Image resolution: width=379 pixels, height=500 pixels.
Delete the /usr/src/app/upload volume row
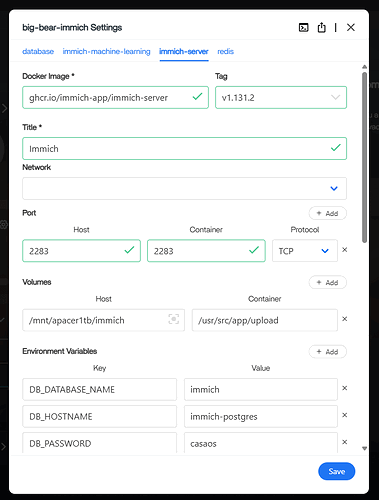coord(345,319)
